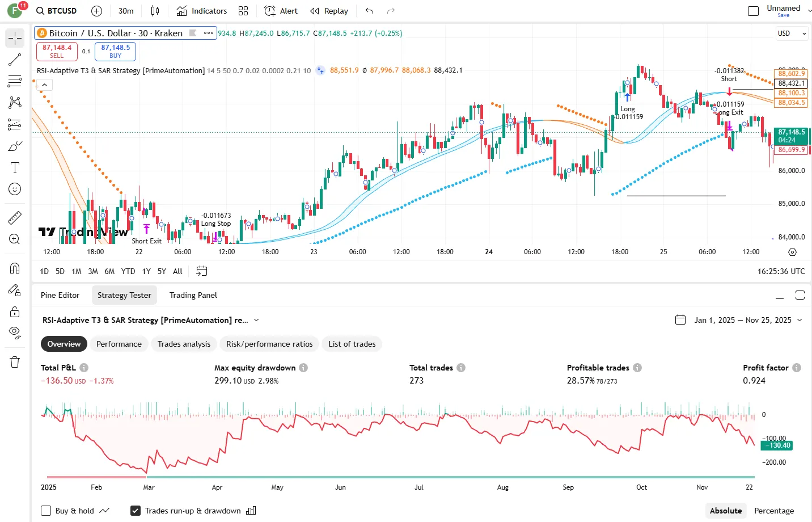
Task: Open the emoji icons tool
Action: click(x=15, y=189)
